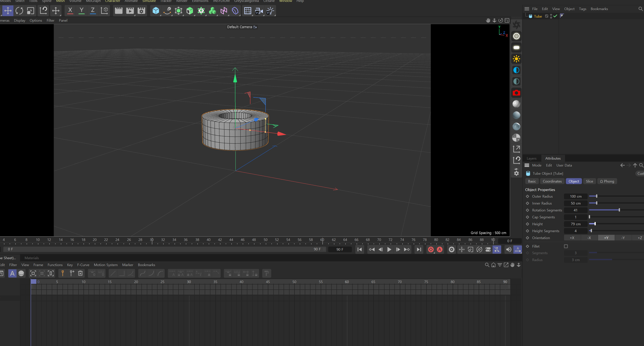Open the MoGraph menu

tap(93, 1)
